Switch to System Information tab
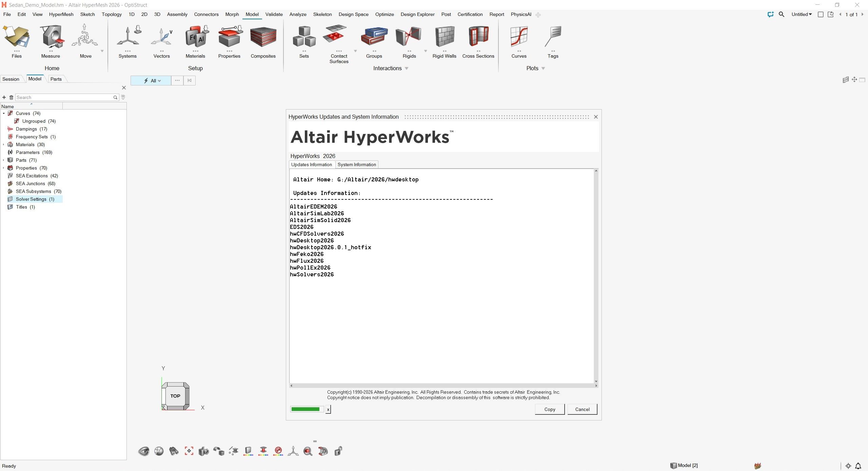868x471 pixels. coord(357,164)
